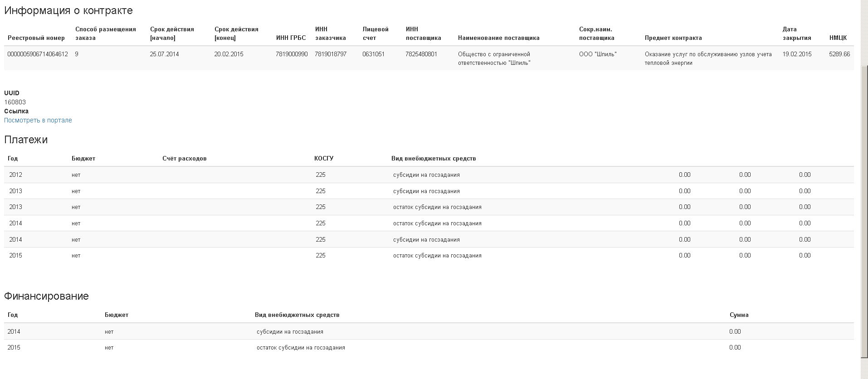Click the 2015 row in the payments table
Viewport: 868px width, 379px height.
coord(15,256)
